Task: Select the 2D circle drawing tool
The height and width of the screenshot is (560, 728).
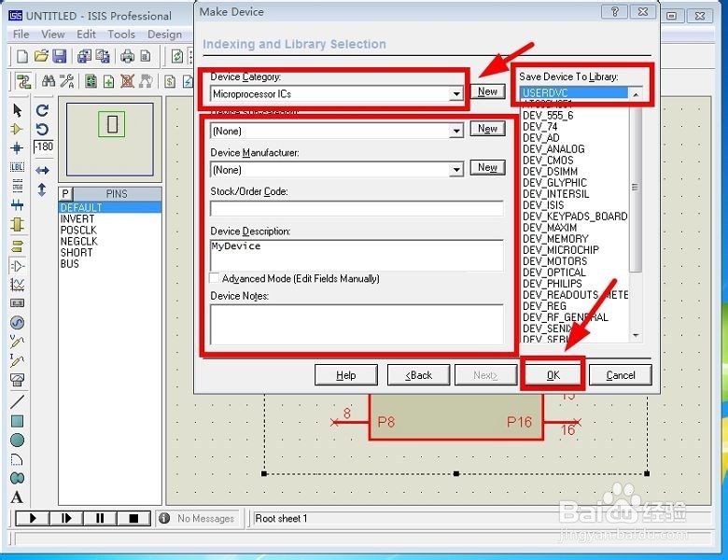Action: 17,441
